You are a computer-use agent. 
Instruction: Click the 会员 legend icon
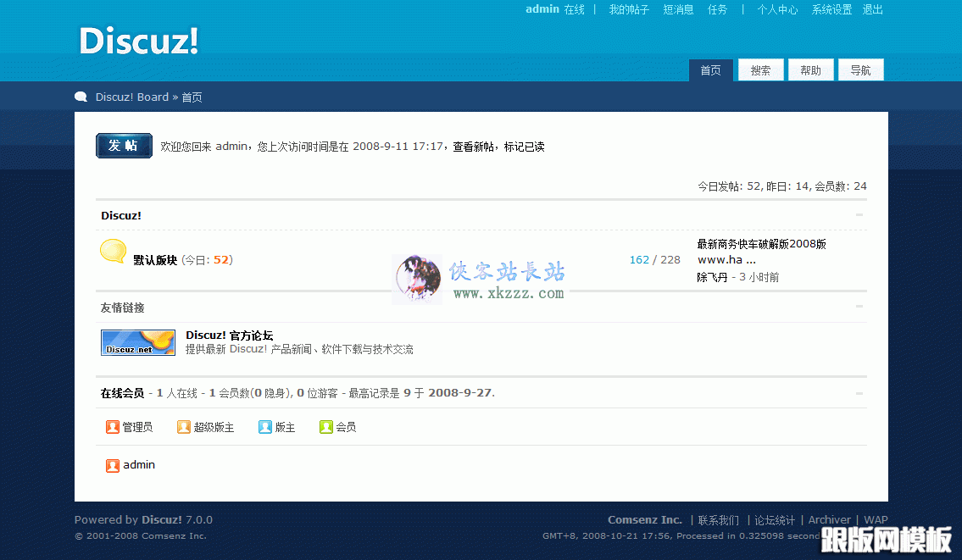[325, 427]
